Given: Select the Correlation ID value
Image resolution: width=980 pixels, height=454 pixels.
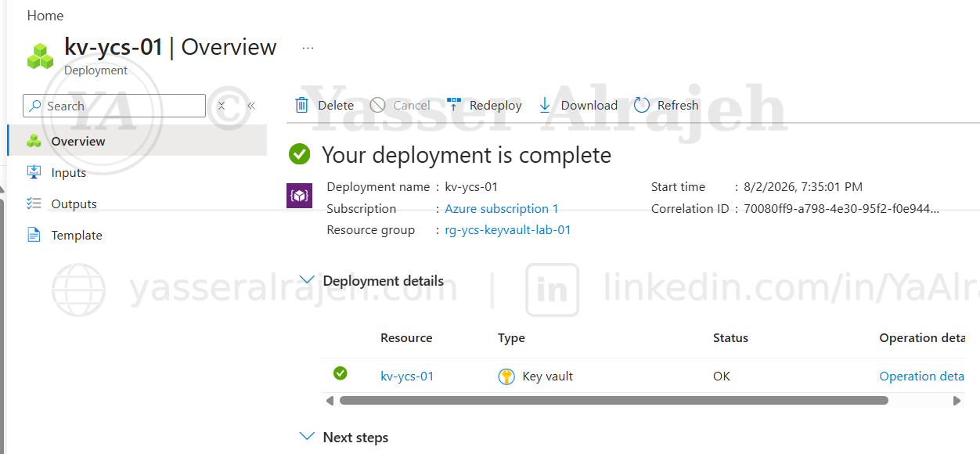Looking at the screenshot, I should [x=841, y=209].
